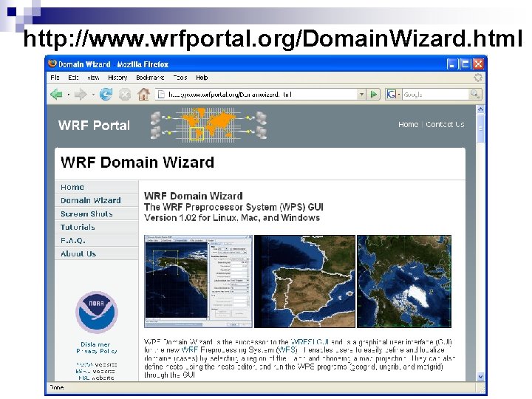Viewport: 532px width, 399px height.
Task: Open the Back button history dropdown arrow
Action: click(68, 95)
